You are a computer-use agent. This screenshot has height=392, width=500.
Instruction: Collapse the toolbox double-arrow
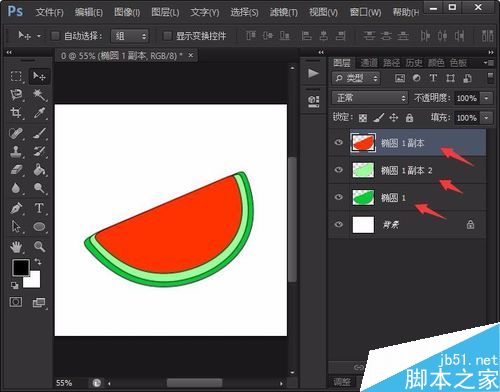9,52
